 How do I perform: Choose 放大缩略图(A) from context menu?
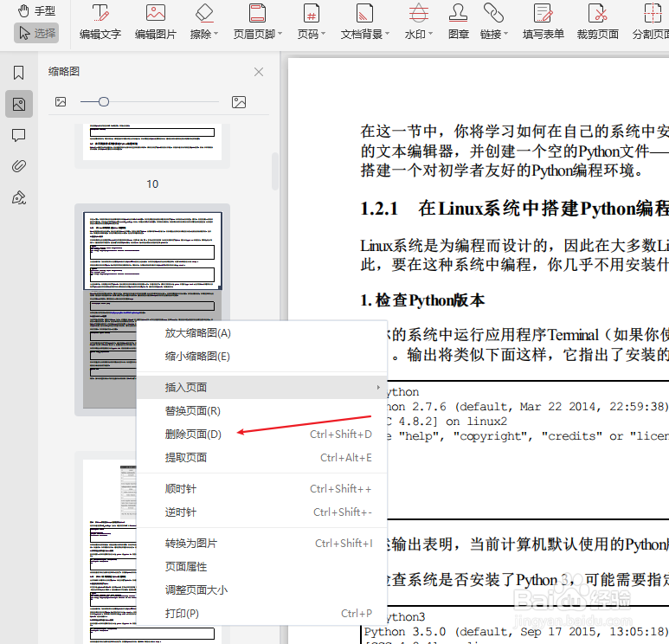[x=261, y=333]
